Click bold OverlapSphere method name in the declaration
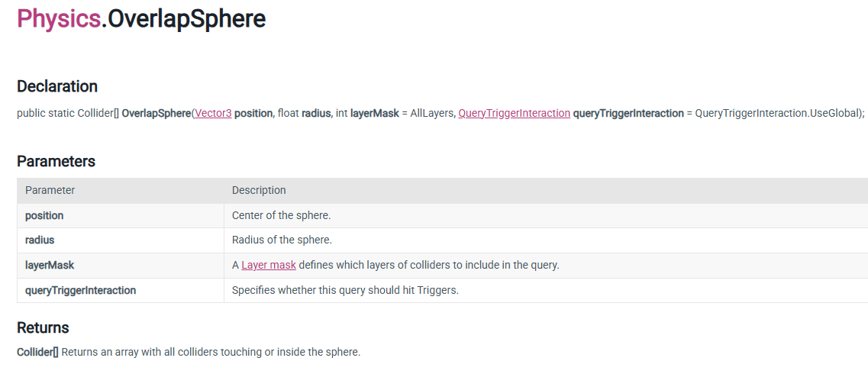The height and width of the screenshot is (374, 868). (x=156, y=113)
